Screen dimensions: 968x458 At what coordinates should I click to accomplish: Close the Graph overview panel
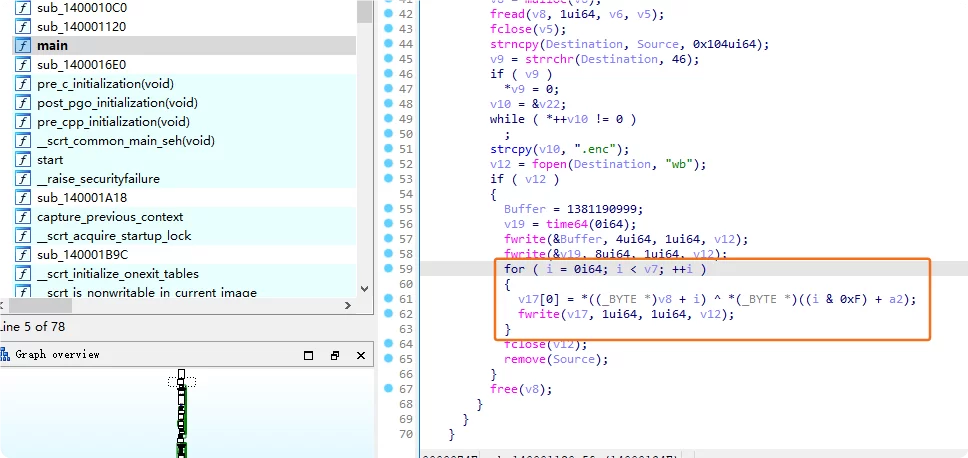(x=361, y=355)
